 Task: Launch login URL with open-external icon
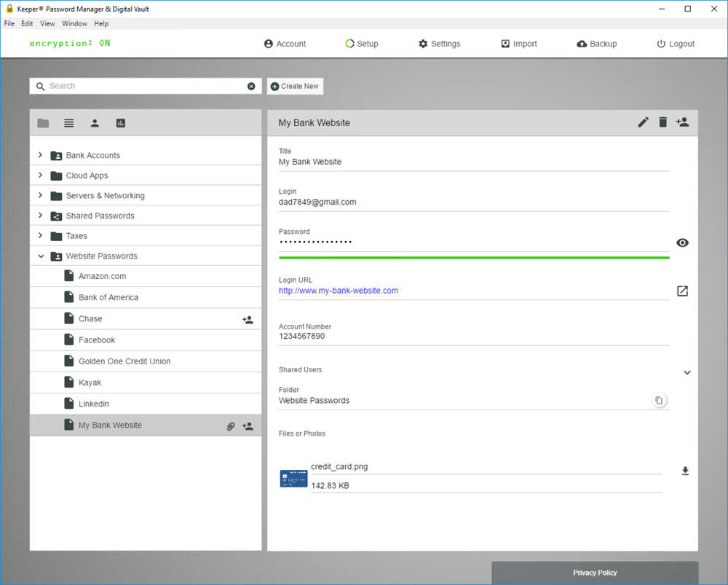pyautogui.click(x=682, y=291)
